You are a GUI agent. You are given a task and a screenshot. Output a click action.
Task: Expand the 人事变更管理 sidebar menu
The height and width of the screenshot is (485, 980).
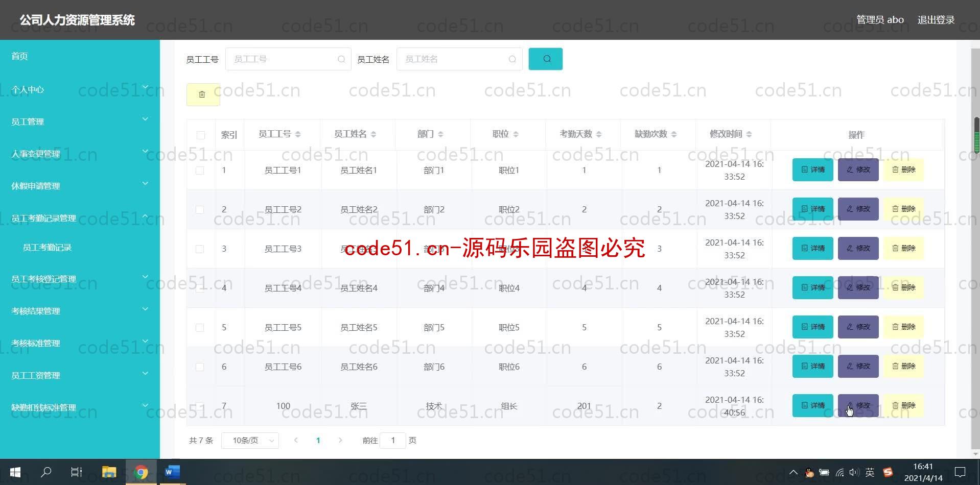(80, 154)
